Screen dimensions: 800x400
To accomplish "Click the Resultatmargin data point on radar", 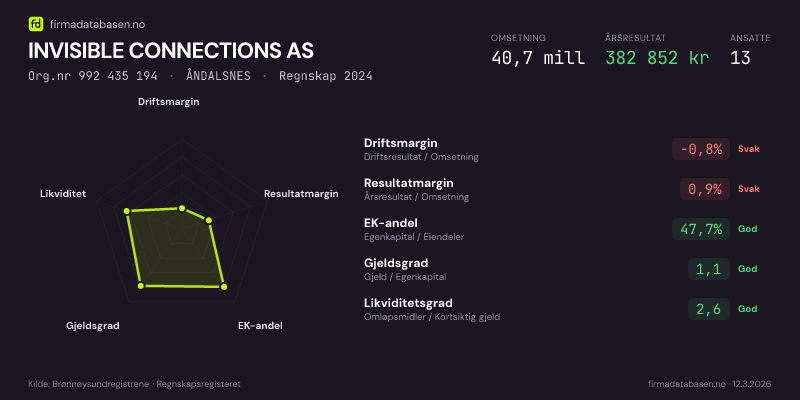I will point(208,219).
